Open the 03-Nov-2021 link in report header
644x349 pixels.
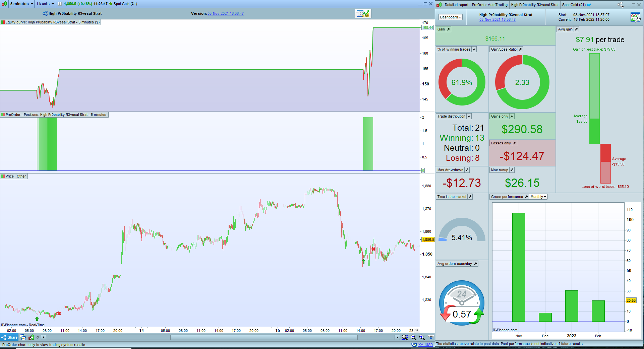tap(497, 19)
